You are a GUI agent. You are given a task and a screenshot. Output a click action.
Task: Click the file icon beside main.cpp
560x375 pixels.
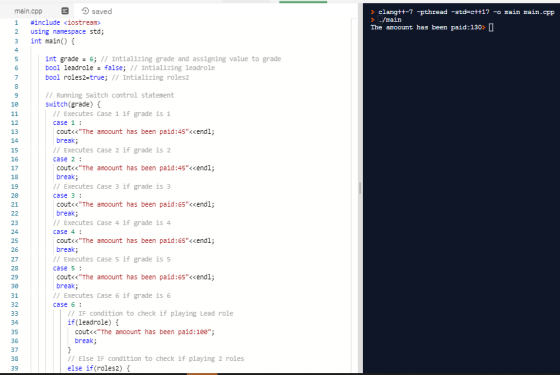65,11
